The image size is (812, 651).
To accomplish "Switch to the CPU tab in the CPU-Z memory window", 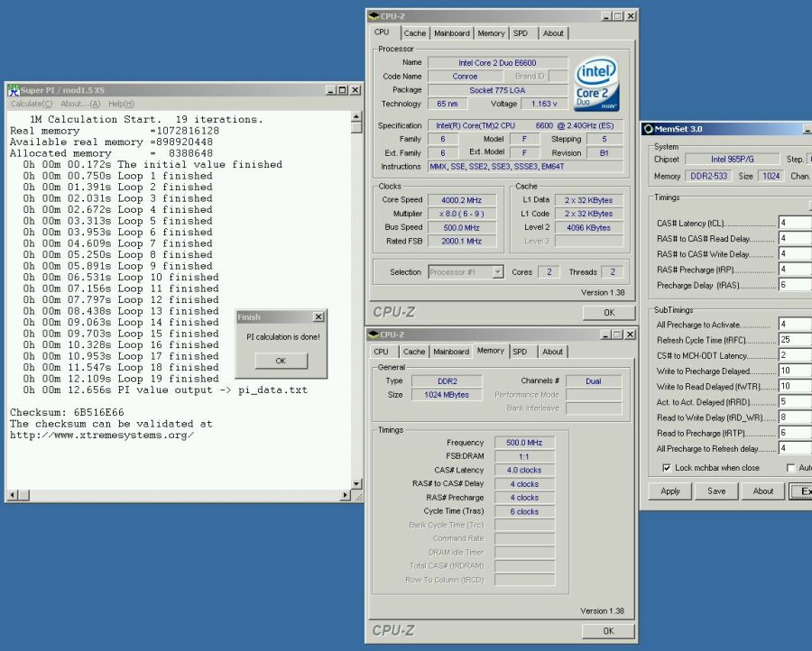I will (x=381, y=352).
